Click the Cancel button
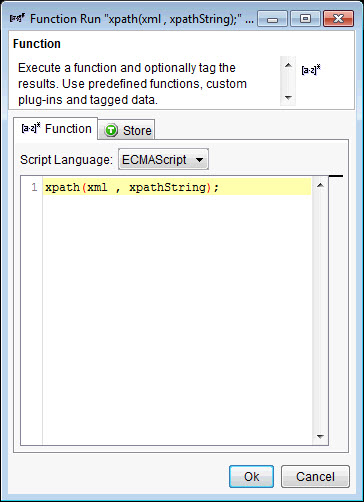Screen dimensions: 364x502 pyautogui.click(x=315, y=476)
